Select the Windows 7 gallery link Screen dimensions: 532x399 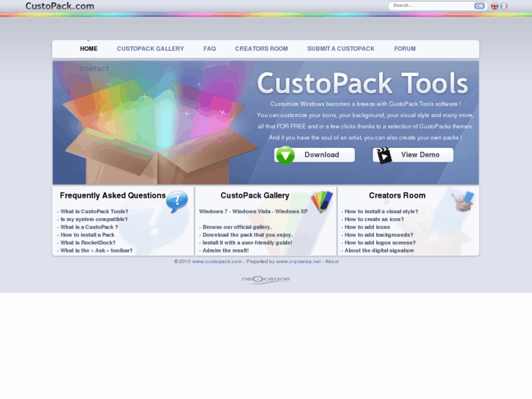[213, 212]
